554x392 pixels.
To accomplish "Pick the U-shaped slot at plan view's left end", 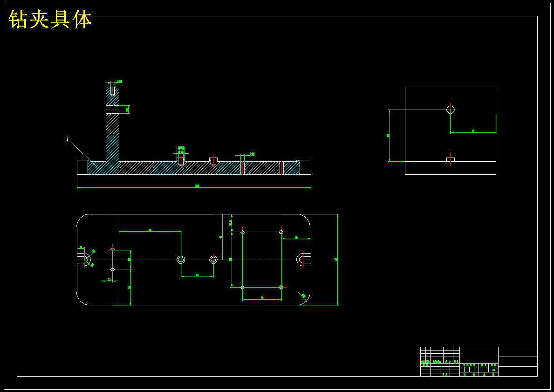I will click(x=84, y=260).
